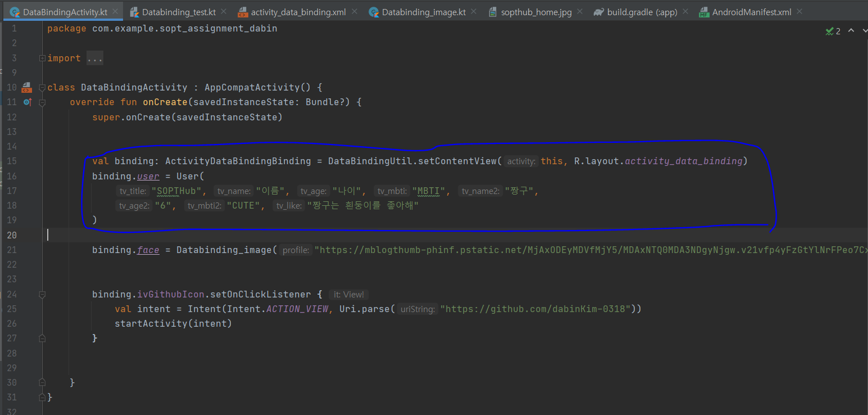The width and height of the screenshot is (868, 415).
Task: Click the Databinding_image constructor call
Action: (224, 250)
